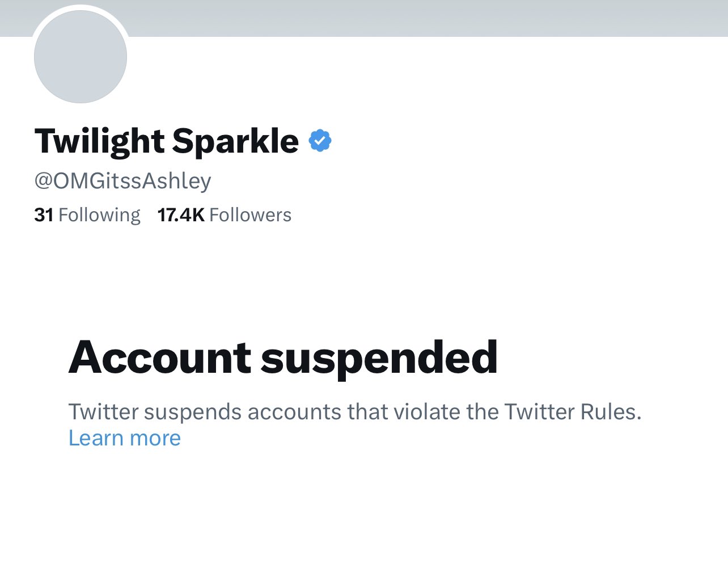The width and height of the screenshot is (728, 585).
Task: Click the word suspended in the heading
Action: 379,359
